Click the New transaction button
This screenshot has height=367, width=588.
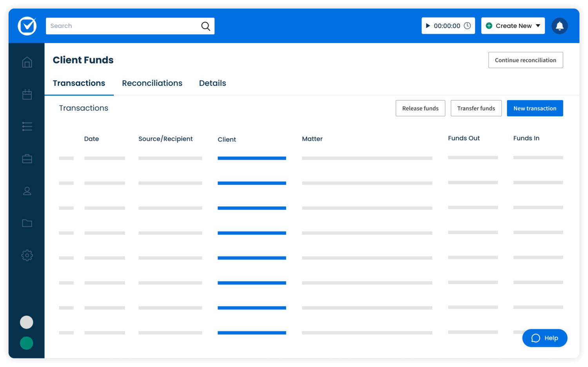tap(535, 108)
